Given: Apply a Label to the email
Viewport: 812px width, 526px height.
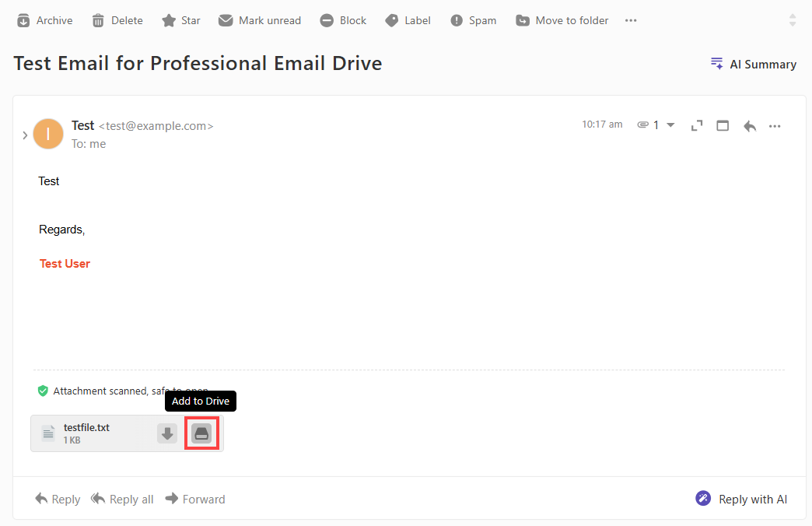Looking at the screenshot, I should pos(408,21).
